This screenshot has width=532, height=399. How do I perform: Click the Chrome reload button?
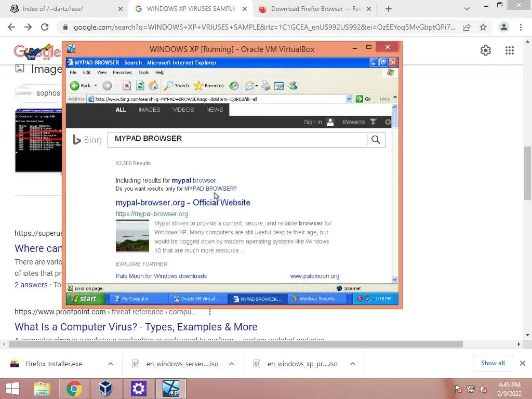[45, 27]
